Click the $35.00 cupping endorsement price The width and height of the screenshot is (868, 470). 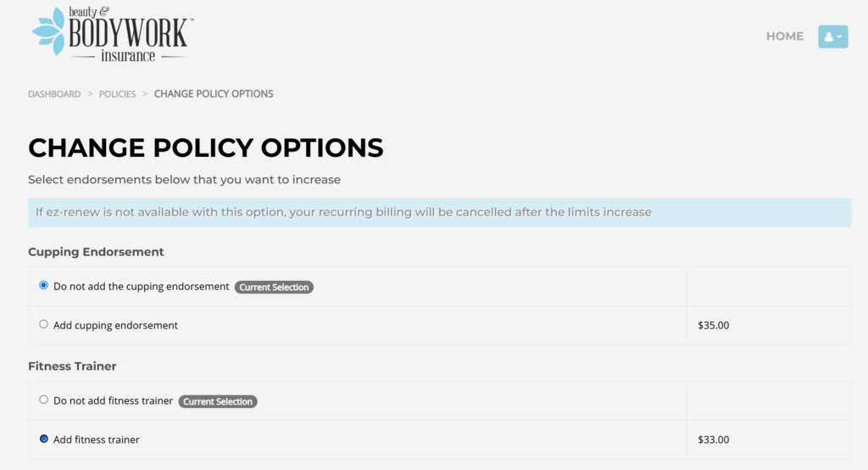[713, 325]
